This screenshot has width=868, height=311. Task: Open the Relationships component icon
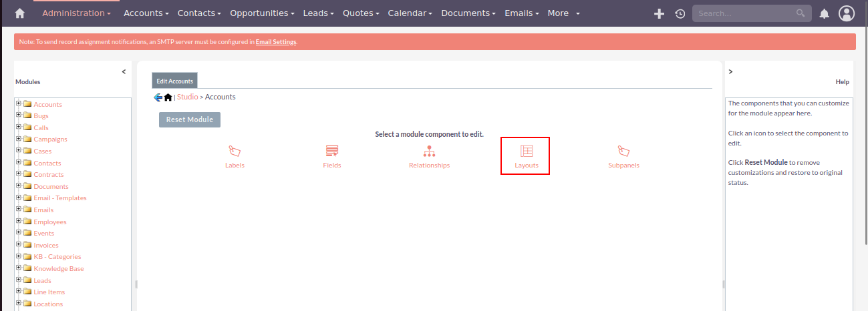tap(429, 151)
